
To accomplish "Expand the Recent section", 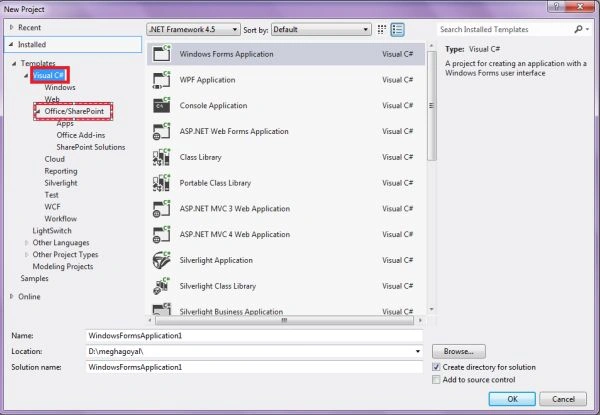I will pos(11,28).
